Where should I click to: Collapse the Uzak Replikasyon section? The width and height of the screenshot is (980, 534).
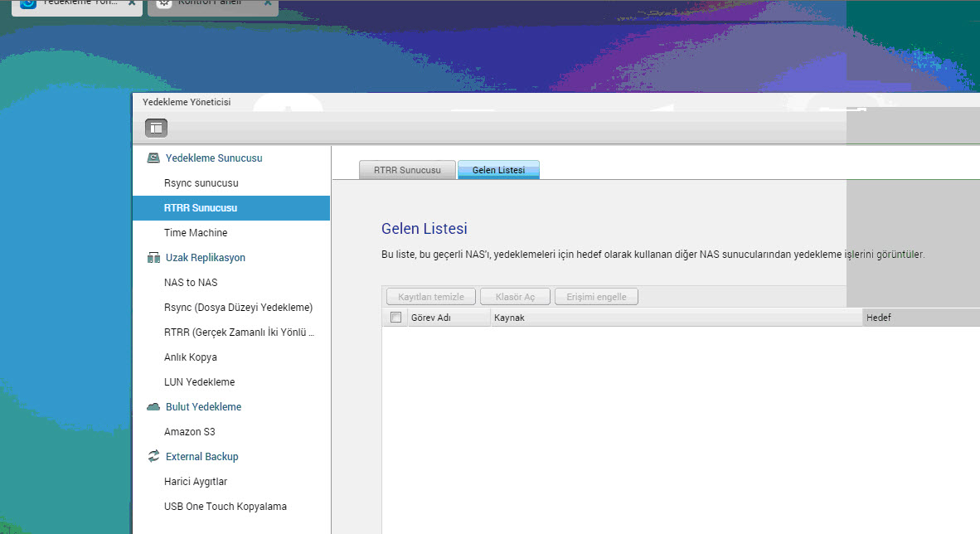click(x=205, y=258)
